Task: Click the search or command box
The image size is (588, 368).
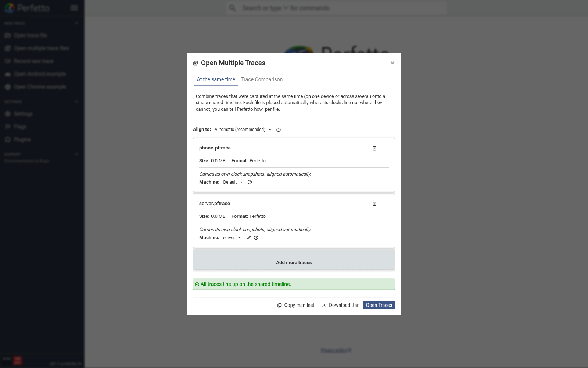Action: click(336, 8)
